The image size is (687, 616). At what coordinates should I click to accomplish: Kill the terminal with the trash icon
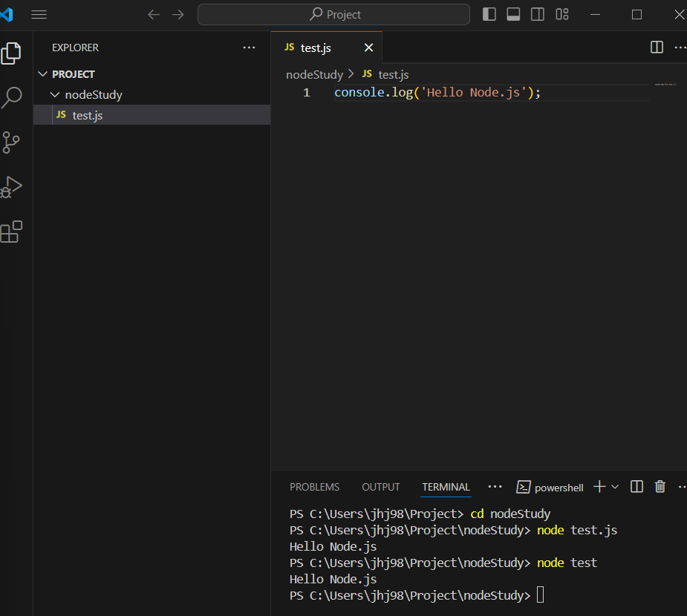660,486
